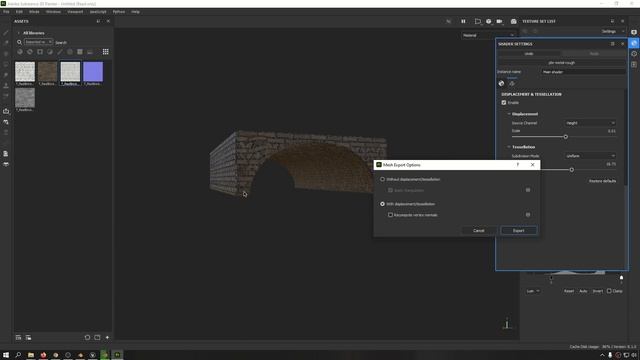Filter assets by the first Materials sphere icon
This screenshot has width=640, height=360.
click(20, 52)
